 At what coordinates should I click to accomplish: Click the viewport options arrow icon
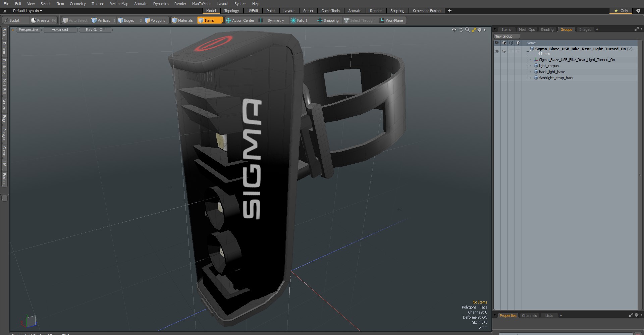(x=485, y=30)
